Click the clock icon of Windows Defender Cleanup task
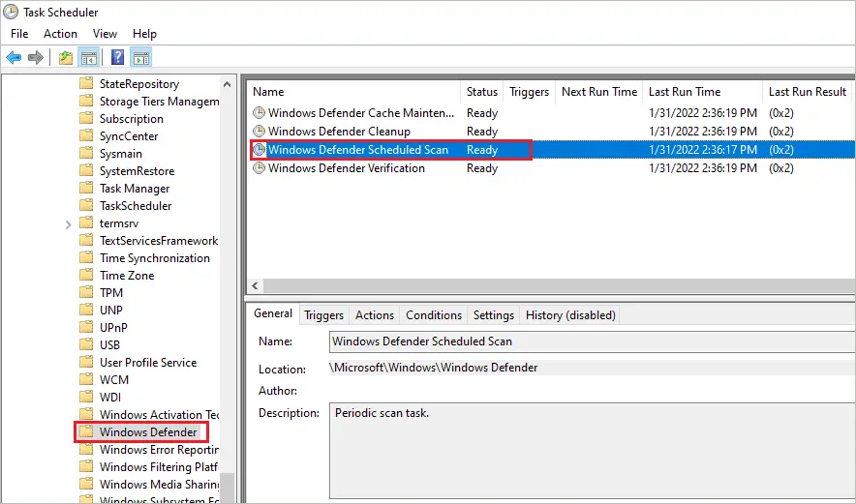Image resolution: width=856 pixels, height=504 pixels. pyautogui.click(x=259, y=132)
